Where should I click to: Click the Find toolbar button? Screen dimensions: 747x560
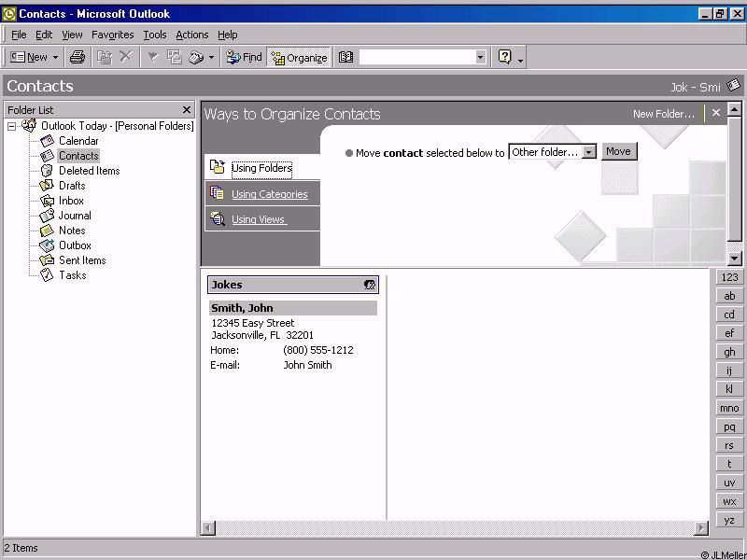244,58
